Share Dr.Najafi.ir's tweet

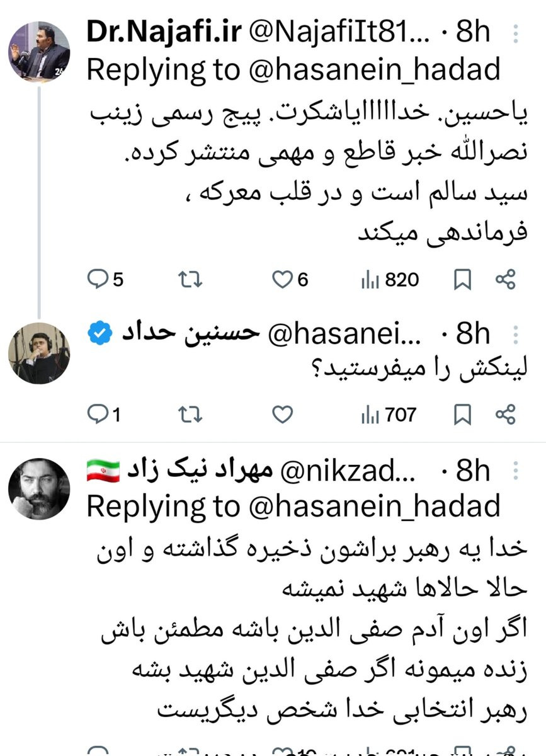pos(506,280)
